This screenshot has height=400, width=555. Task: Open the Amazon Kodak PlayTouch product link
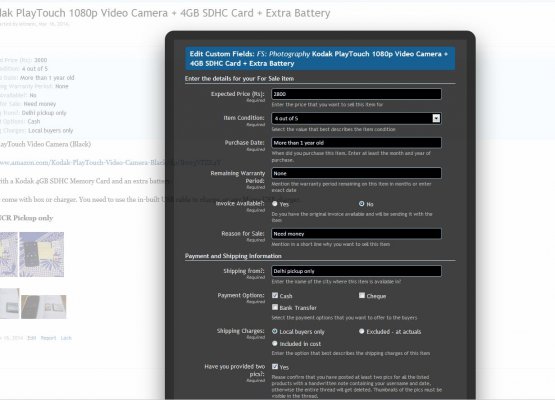coord(110,162)
